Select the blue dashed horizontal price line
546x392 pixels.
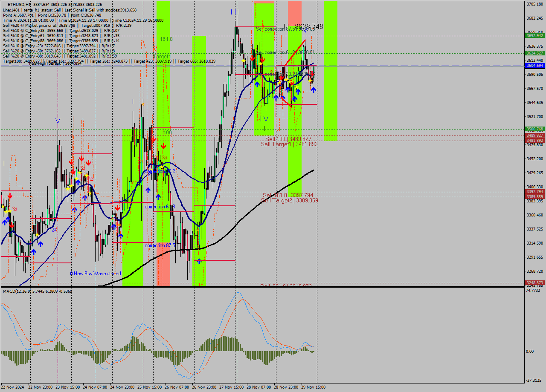pos(171,66)
